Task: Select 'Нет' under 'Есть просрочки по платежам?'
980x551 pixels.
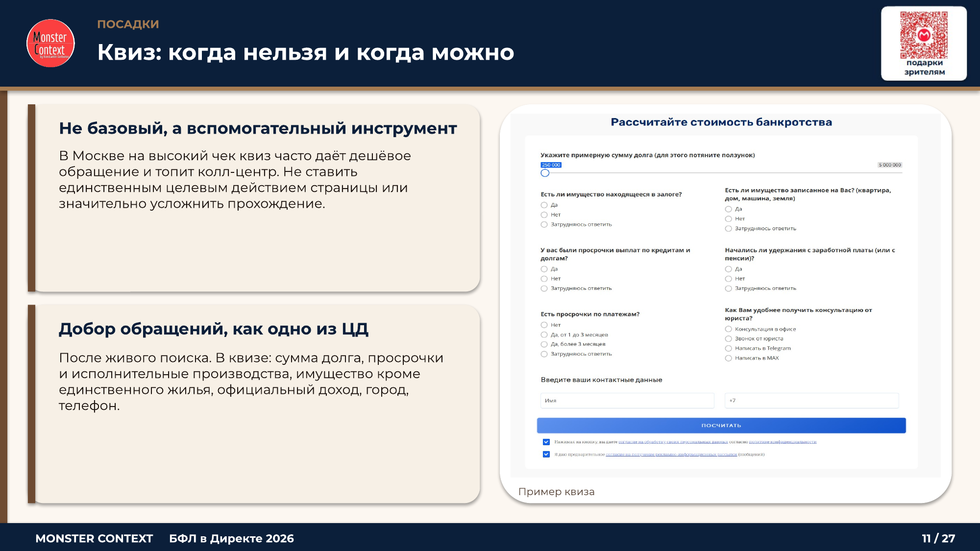Action: [544, 325]
